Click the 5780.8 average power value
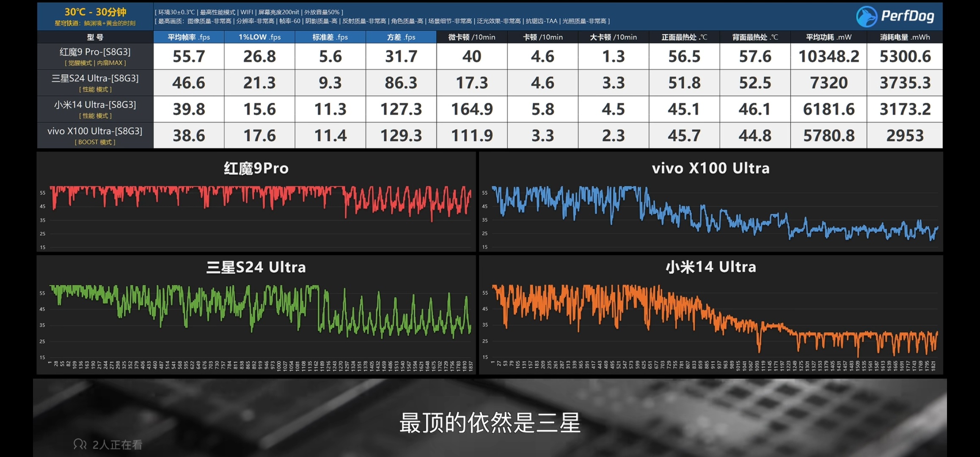Screen dimensions: 980x457 pyautogui.click(x=829, y=135)
